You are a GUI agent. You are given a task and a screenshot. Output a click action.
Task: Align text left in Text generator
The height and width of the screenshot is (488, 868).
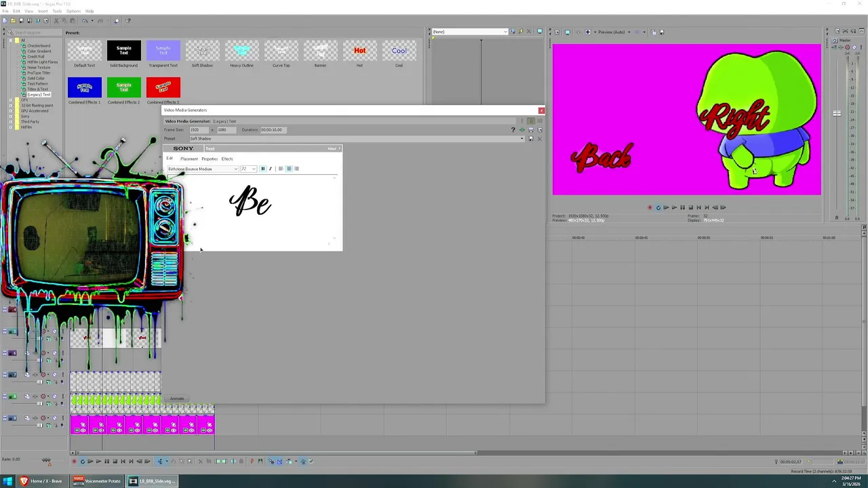click(281, 169)
